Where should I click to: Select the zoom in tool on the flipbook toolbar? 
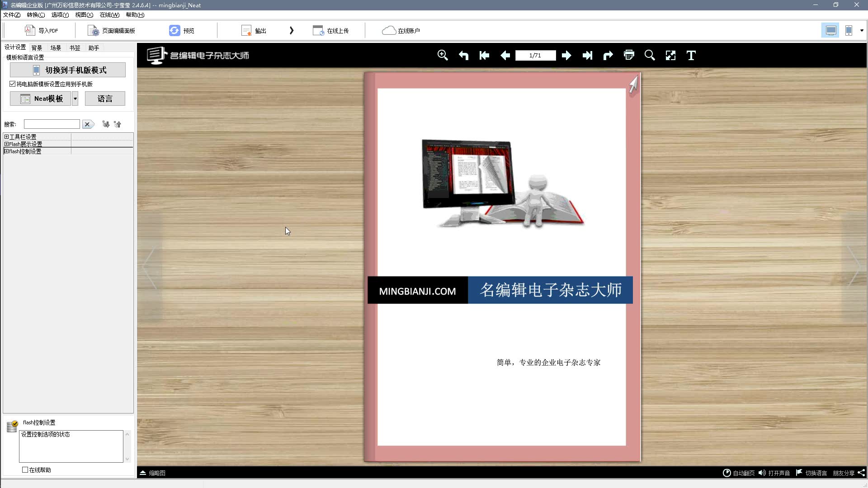[x=443, y=55]
